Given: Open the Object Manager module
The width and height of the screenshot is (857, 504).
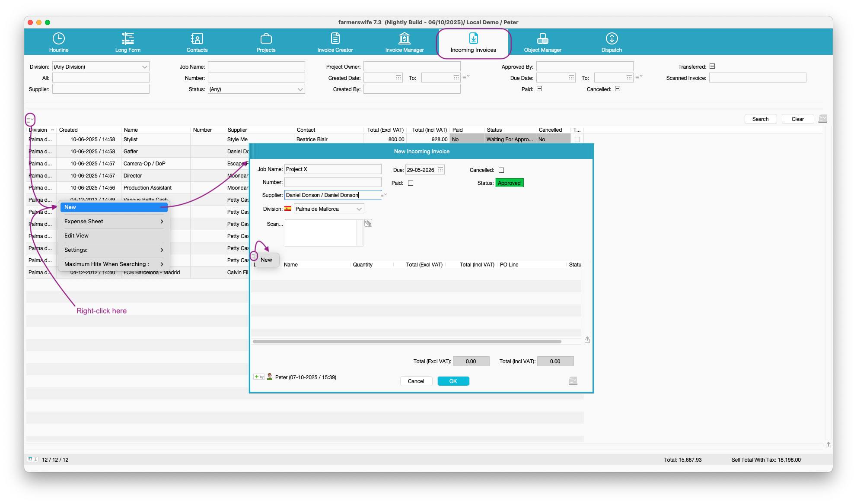Looking at the screenshot, I should [542, 42].
